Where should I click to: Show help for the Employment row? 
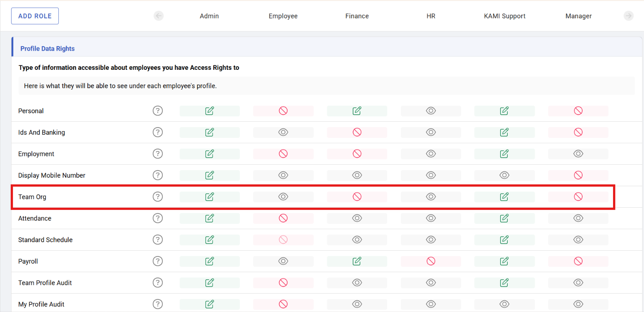point(158,154)
